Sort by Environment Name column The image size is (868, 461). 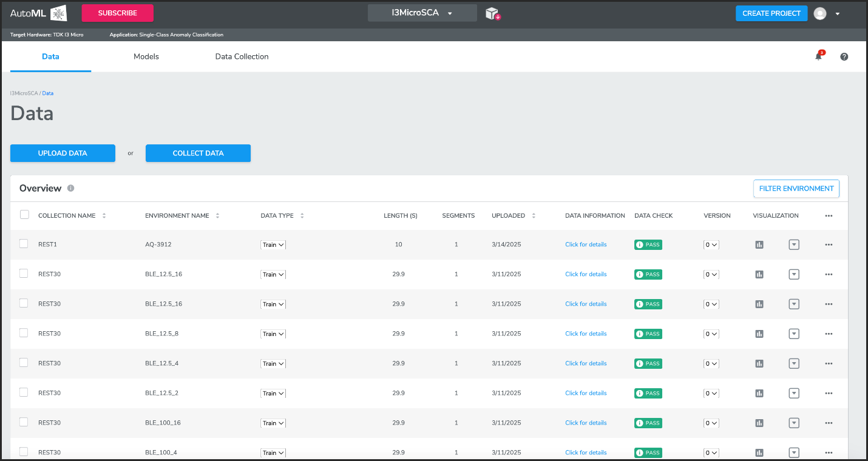pos(217,215)
